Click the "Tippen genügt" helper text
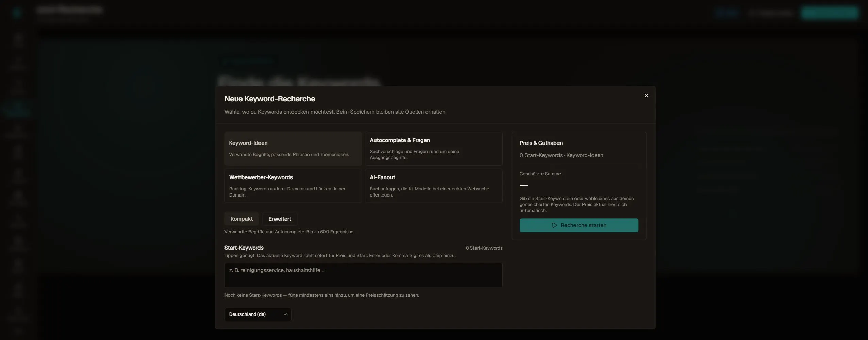This screenshot has width=868, height=340. pyautogui.click(x=340, y=256)
